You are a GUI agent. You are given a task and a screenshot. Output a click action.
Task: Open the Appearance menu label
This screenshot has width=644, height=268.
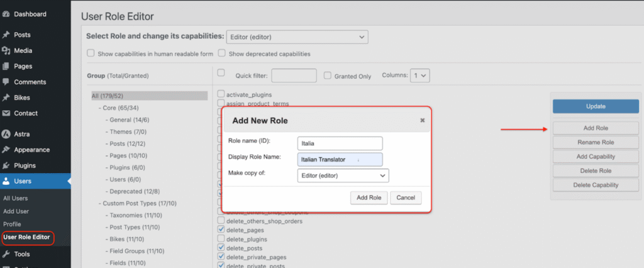[x=31, y=150]
